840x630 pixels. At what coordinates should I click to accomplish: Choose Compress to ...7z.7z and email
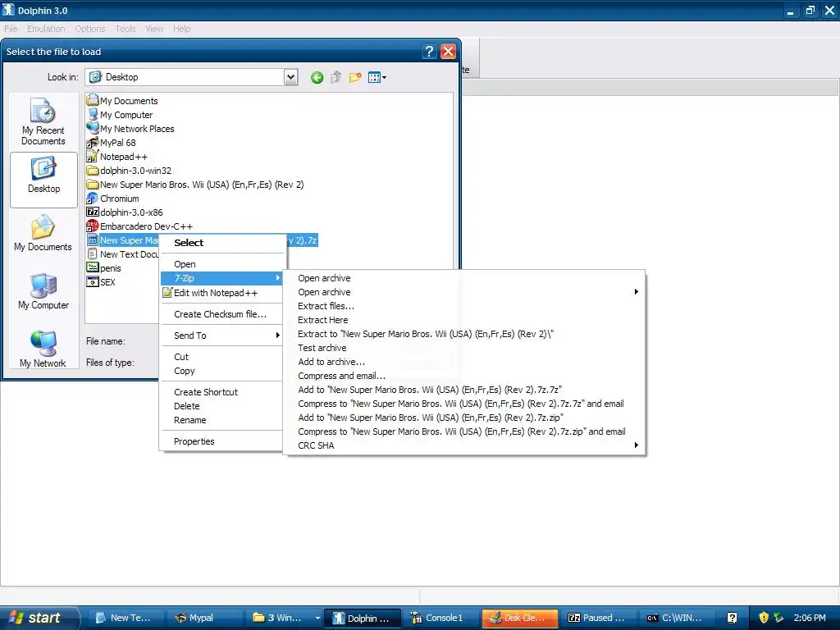(464, 404)
